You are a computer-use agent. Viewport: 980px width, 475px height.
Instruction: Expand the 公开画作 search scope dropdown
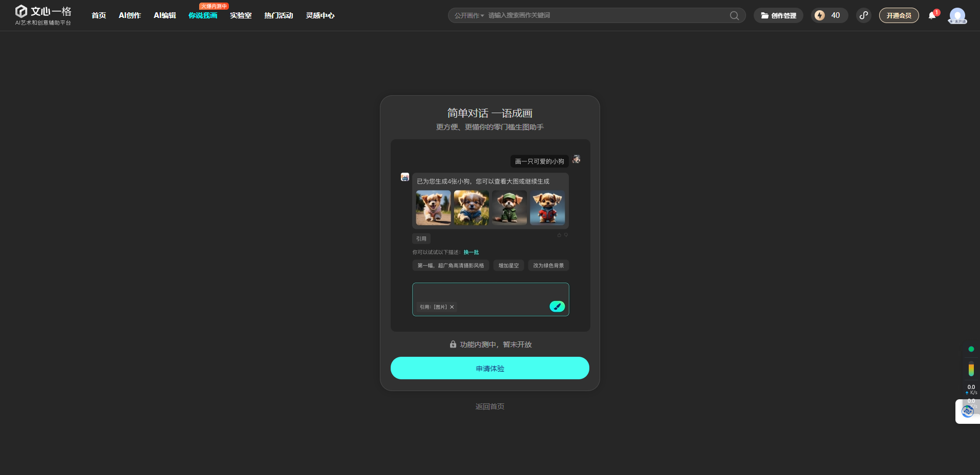[469, 15]
